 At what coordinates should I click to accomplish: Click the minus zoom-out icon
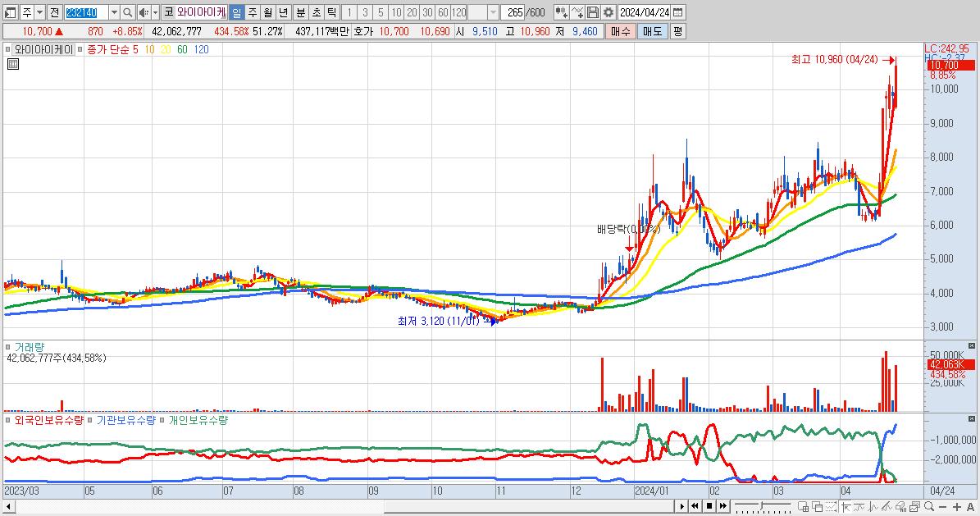tap(942, 506)
